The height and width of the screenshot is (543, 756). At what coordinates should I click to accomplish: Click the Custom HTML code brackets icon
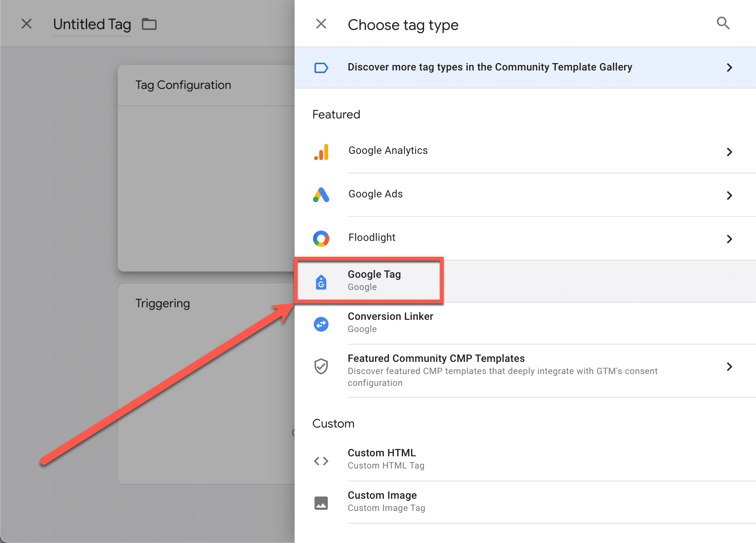[x=321, y=461]
